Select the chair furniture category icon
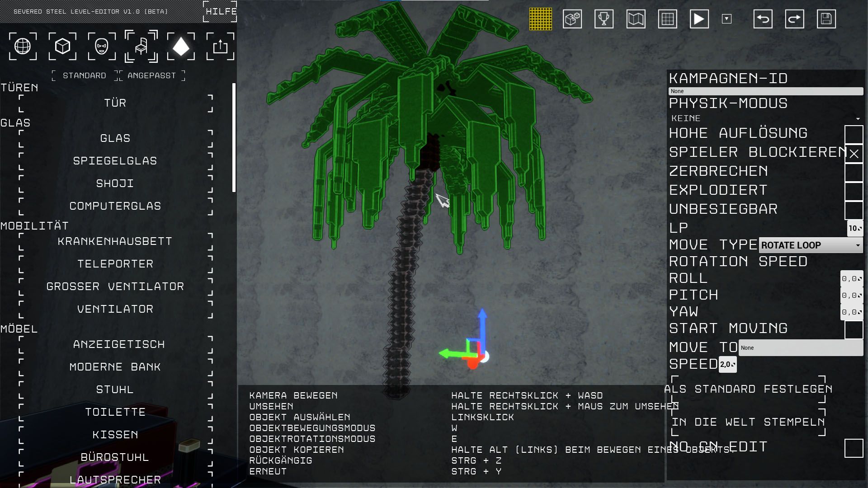This screenshot has width=868, height=488. click(141, 46)
